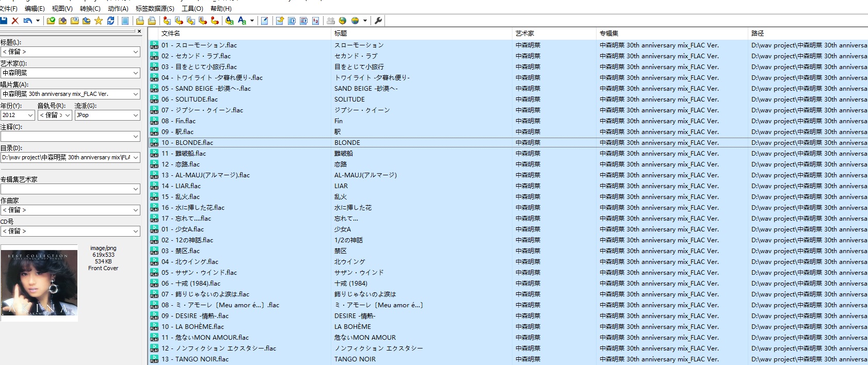Open the web tag sources globe icon

click(x=355, y=21)
